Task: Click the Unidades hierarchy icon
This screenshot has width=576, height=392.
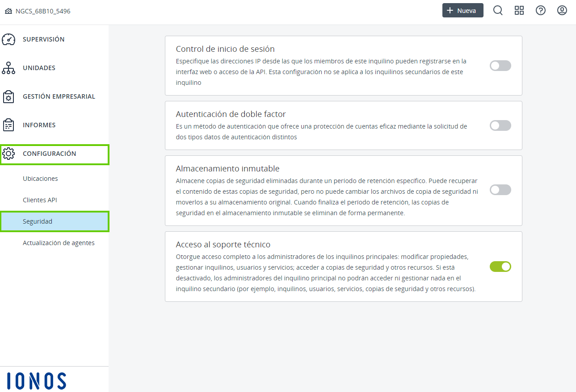Action: tap(8, 68)
